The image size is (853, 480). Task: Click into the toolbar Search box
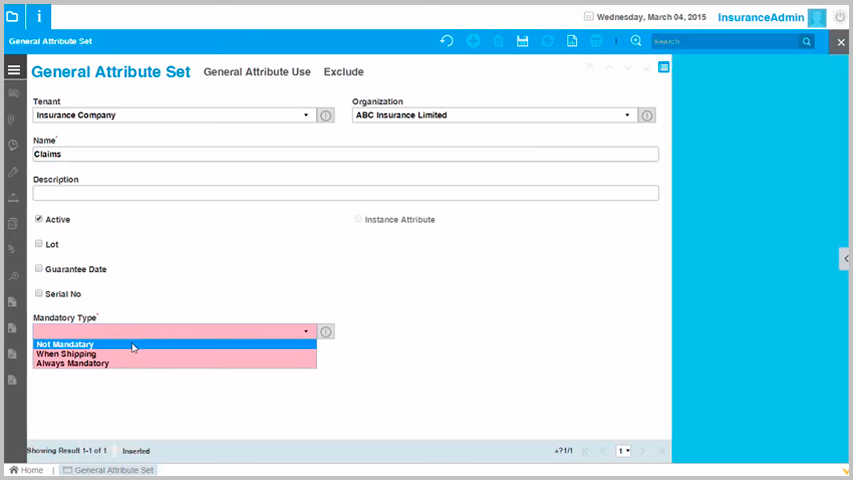tap(726, 41)
